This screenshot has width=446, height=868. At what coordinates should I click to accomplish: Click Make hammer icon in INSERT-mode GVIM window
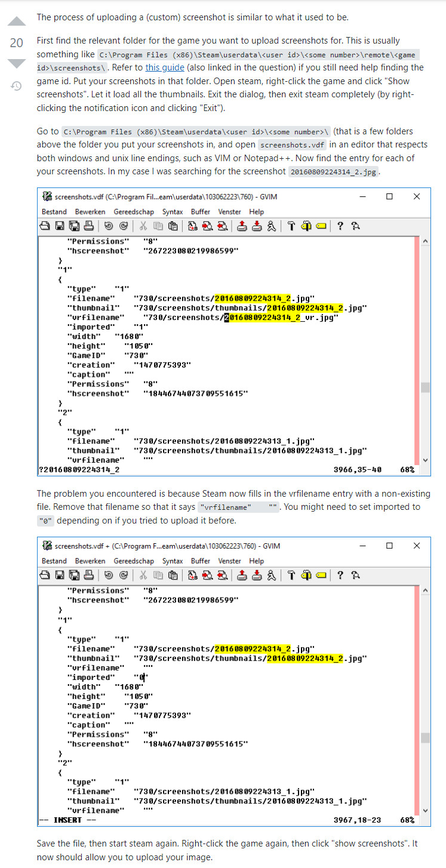click(291, 575)
